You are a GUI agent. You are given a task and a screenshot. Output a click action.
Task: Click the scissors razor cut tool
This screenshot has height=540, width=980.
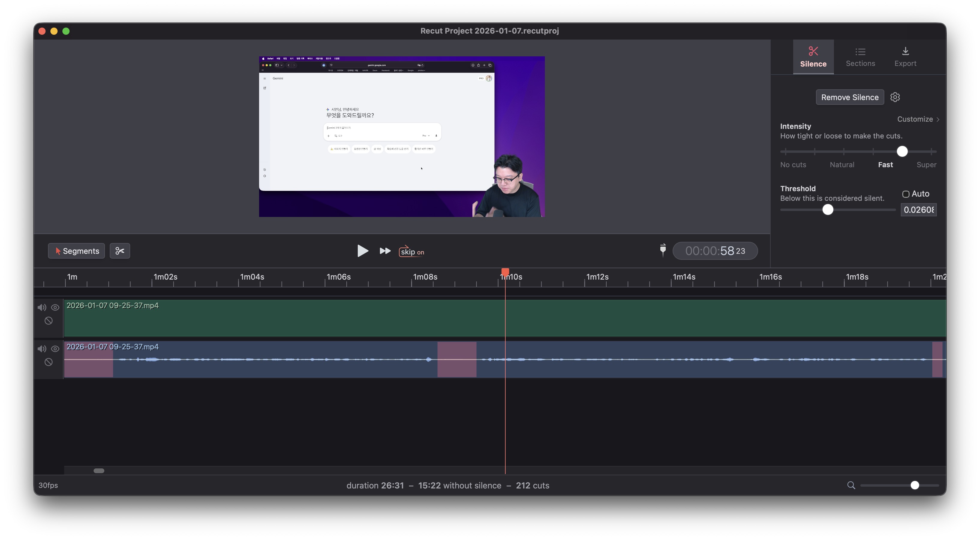(120, 251)
